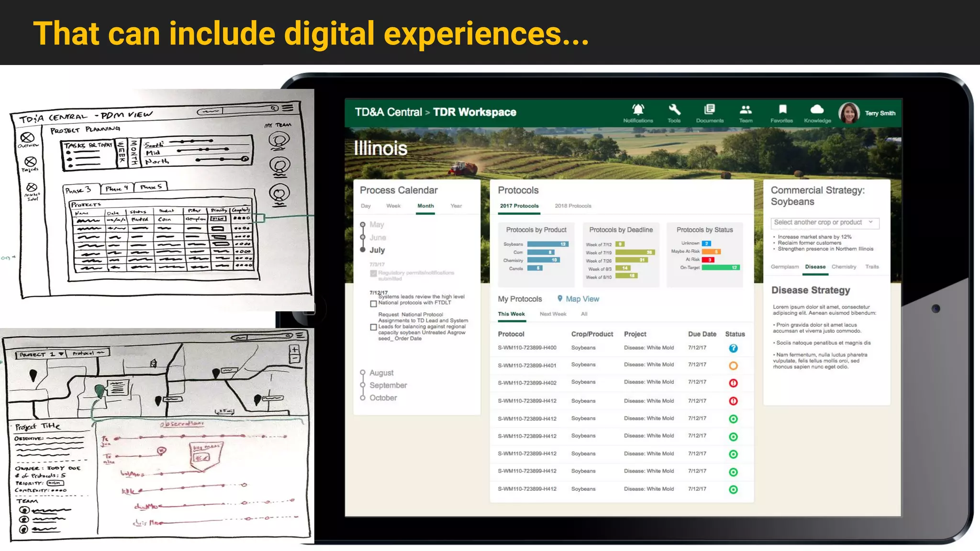Switch Process Calendar to Day view
The image size is (980, 551).
click(x=366, y=206)
